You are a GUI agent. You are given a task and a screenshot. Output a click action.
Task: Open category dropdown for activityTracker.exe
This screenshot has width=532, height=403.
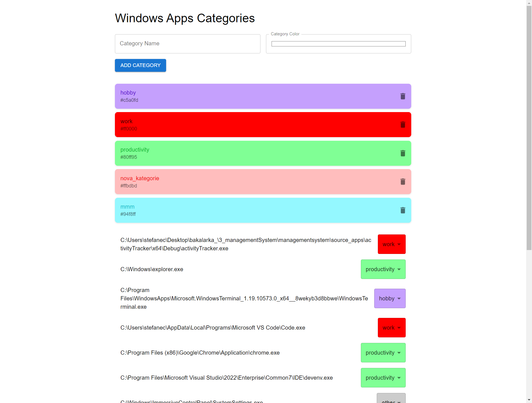click(391, 244)
